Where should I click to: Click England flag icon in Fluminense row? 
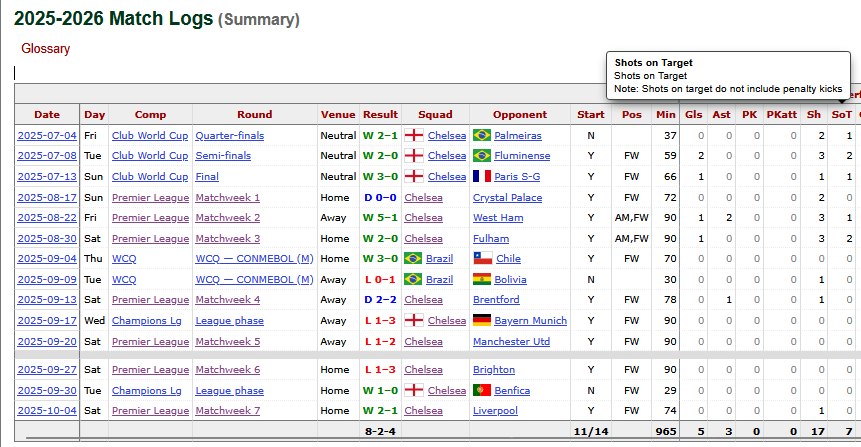[414, 155]
